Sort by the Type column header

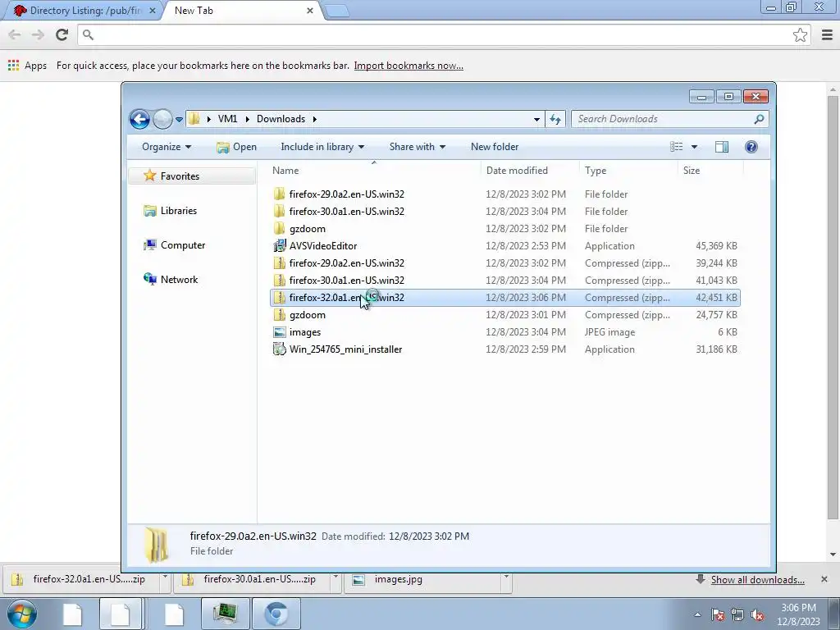click(596, 171)
